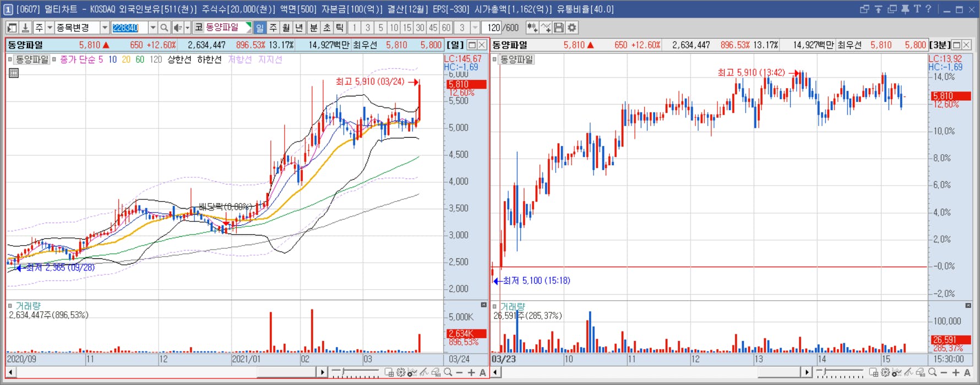This screenshot has height=385, width=980.
Task: Click the window-copy icon left of the pin
Action: [x=892, y=9]
